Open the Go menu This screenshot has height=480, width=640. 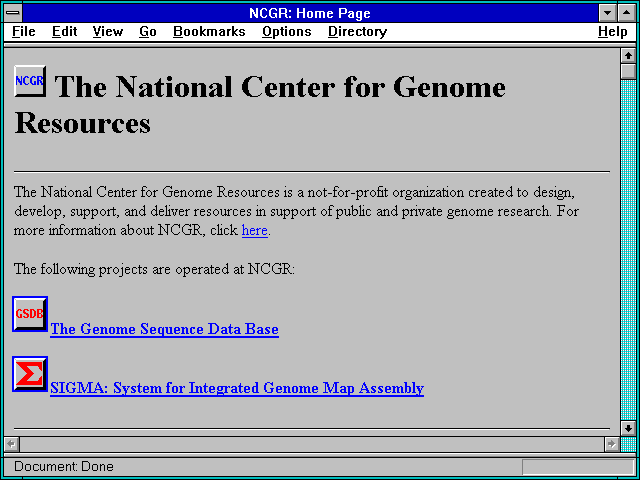pyautogui.click(x=148, y=31)
